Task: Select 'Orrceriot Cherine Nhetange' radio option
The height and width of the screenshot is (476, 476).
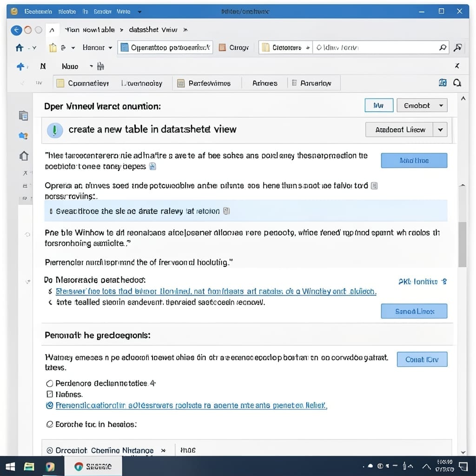Action: pos(50,450)
